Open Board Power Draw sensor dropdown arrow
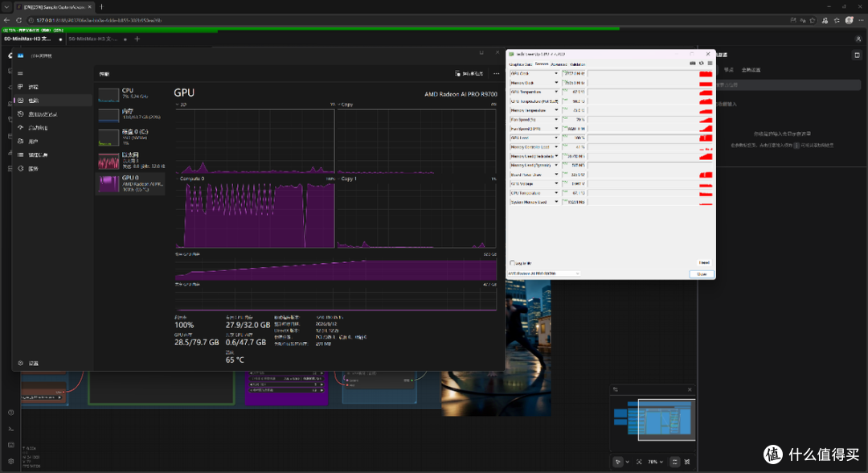The height and width of the screenshot is (473, 868). [x=556, y=175]
